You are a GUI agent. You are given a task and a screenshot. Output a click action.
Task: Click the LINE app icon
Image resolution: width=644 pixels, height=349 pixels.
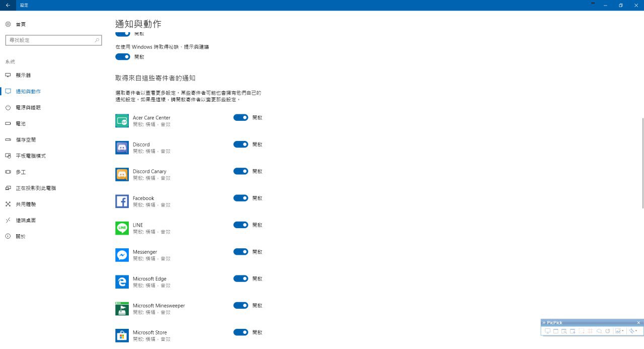(x=122, y=228)
